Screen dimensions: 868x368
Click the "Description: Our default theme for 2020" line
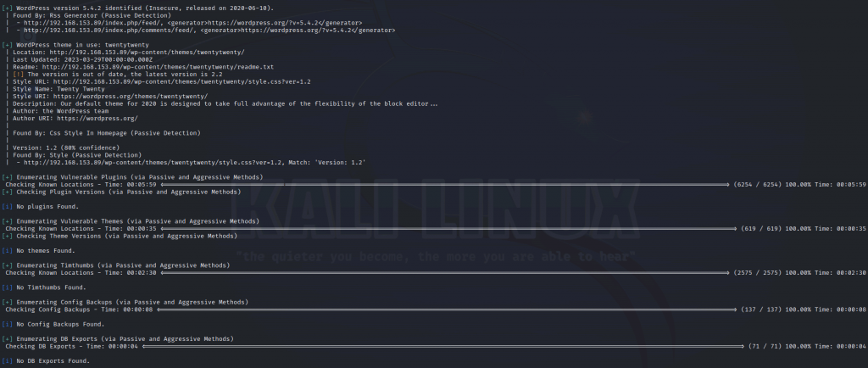225,103
